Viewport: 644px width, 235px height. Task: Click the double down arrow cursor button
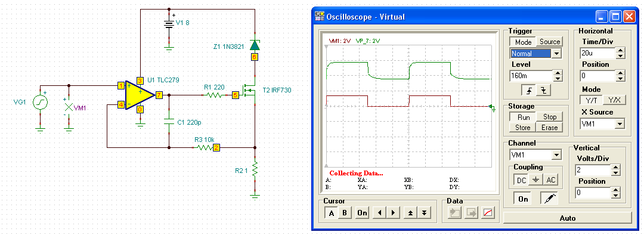click(x=425, y=213)
